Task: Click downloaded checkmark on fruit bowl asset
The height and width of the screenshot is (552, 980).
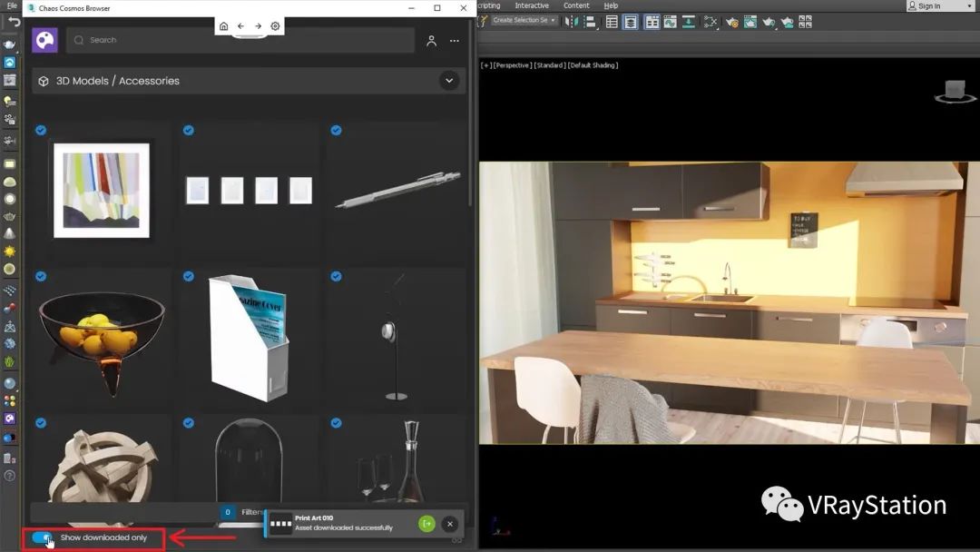Action: click(41, 276)
